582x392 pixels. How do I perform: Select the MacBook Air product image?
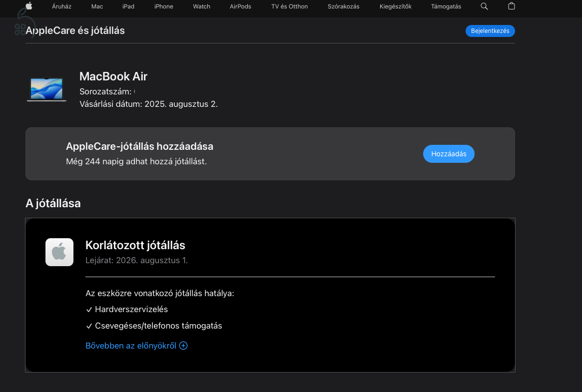pyautogui.click(x=46, y=89)
